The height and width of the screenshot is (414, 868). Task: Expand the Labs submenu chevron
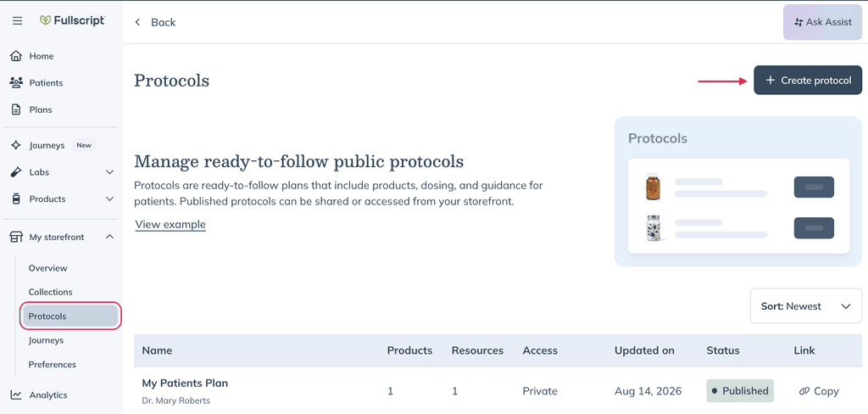click(x=109, y=172)
